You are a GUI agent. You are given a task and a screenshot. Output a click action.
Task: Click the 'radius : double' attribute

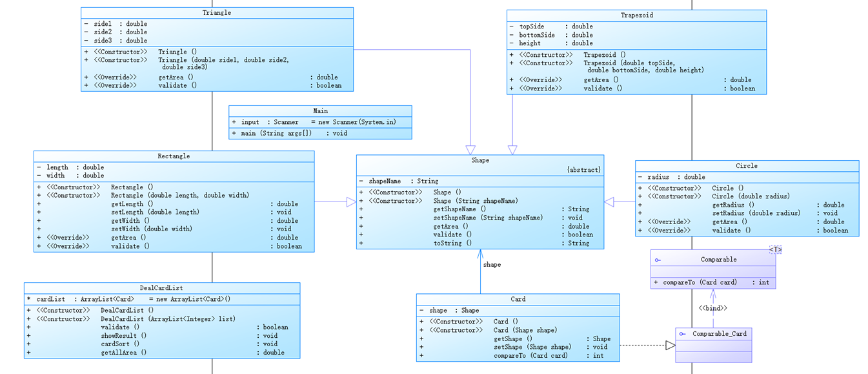click(x=672, y=177)
